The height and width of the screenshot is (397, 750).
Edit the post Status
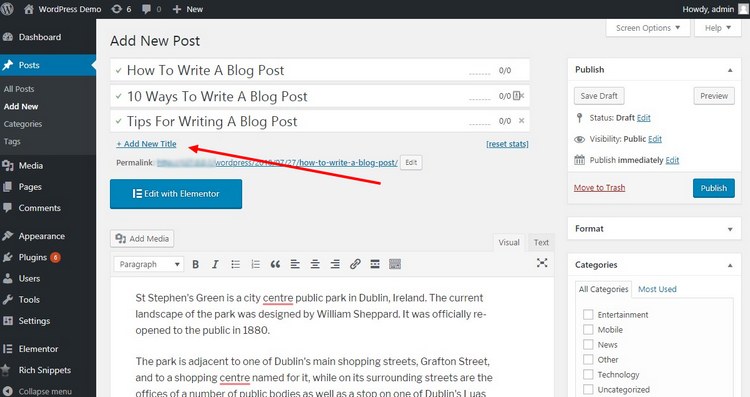[x=643, y=118]
